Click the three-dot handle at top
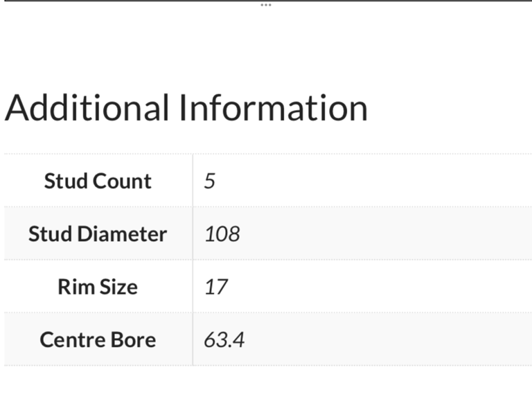 point(266,5)
